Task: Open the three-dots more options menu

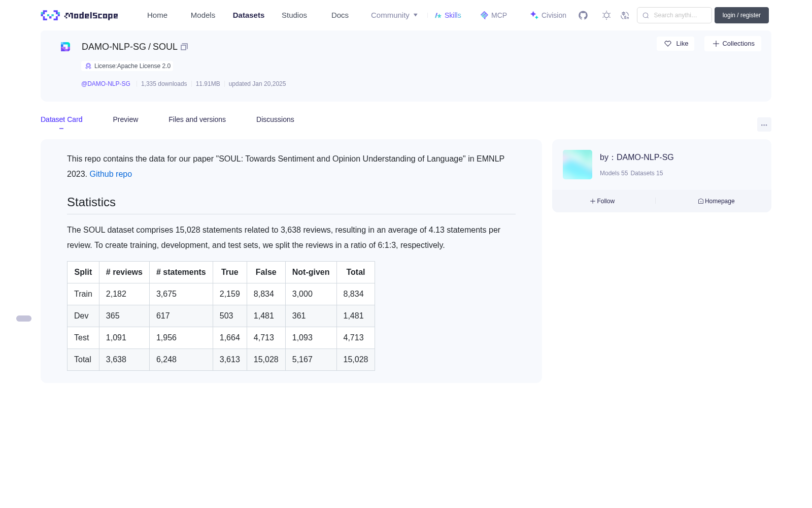Action: pos(764,124)
